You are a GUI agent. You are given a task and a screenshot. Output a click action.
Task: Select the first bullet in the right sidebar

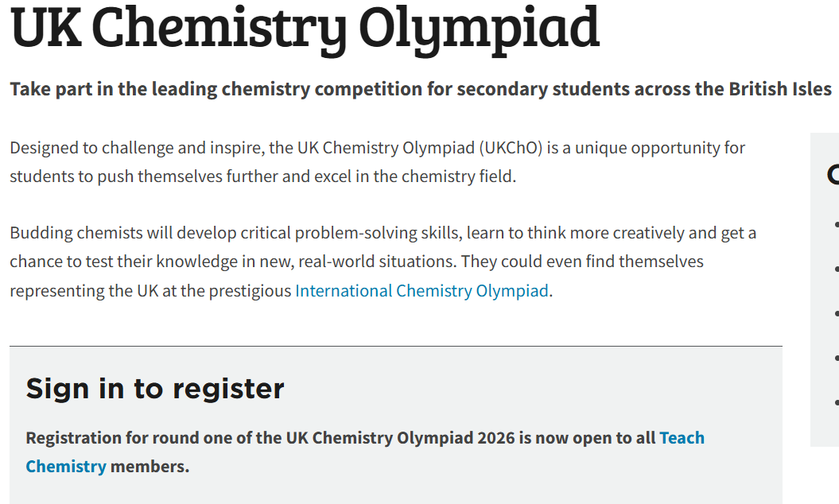pyautogui.click(x=836, y=225)
